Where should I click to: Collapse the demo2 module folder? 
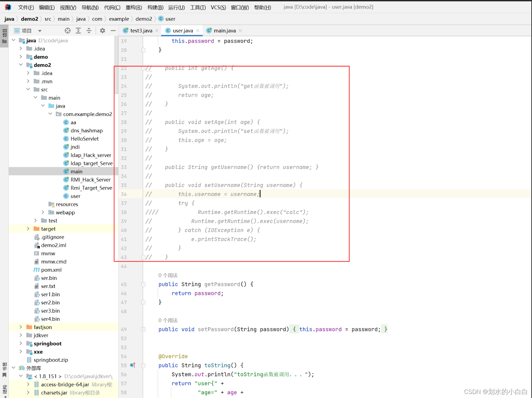pyautogui.click(x=21, y=65)
